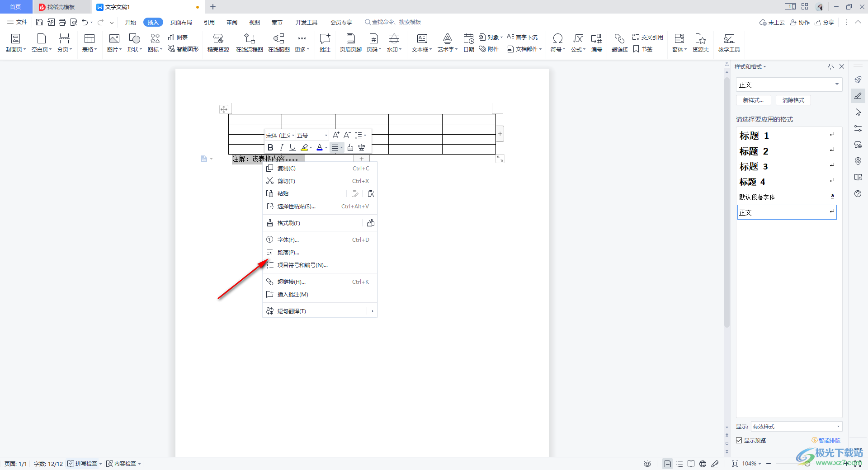The image size is (868, 470).
Task: Click the Italic button in mini toolbar
Action: click(281, 147)
